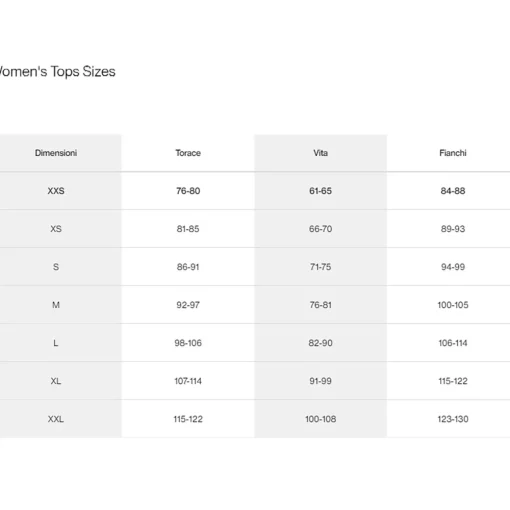Click the Torace column header
This screenshot has width=510, height=510.
pyautogui.click(x=188, y=153)
